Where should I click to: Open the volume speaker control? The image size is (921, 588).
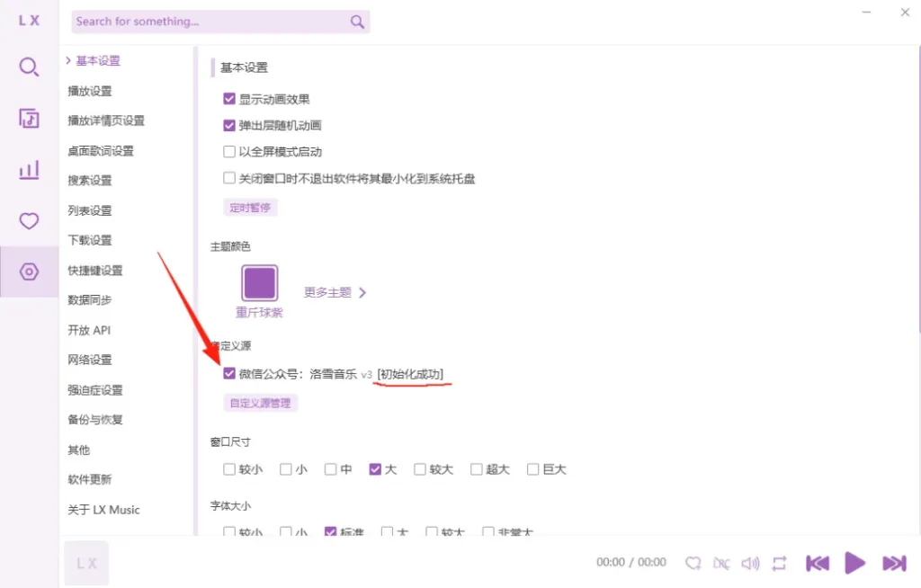750,564
